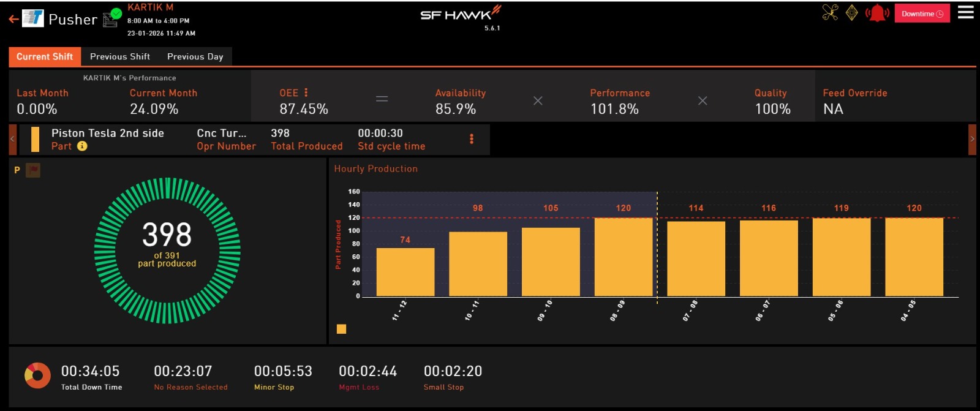Open the maintenance wrench icon
Viewport: 980px width, 411px height.
[x=830, y=12]
